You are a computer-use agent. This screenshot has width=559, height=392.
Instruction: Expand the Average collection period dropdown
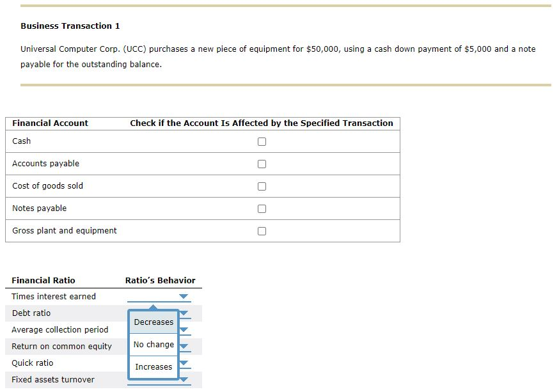[182, 329]
